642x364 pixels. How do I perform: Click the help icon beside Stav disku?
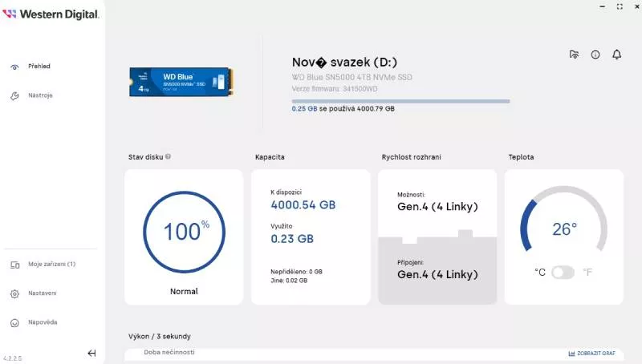(168, 157)
